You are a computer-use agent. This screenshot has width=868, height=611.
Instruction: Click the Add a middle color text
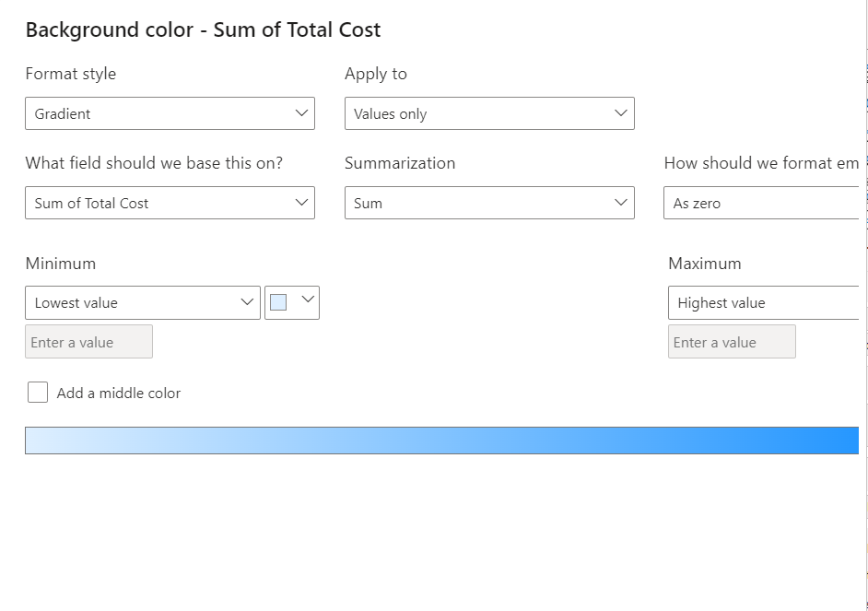coord(119,393)
